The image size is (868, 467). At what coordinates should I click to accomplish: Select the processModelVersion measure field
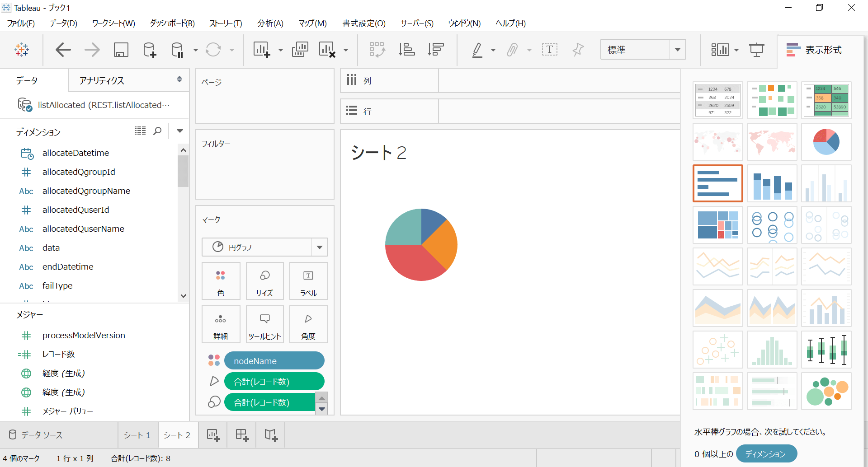pos(84,336)
